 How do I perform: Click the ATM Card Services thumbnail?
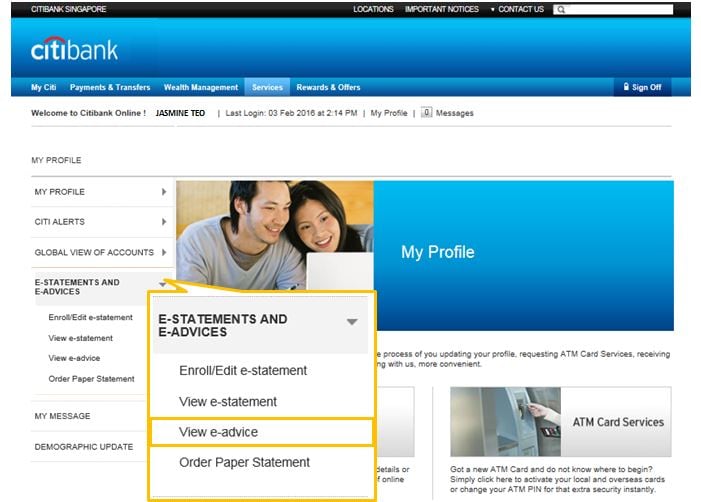[x=559, y=422]
